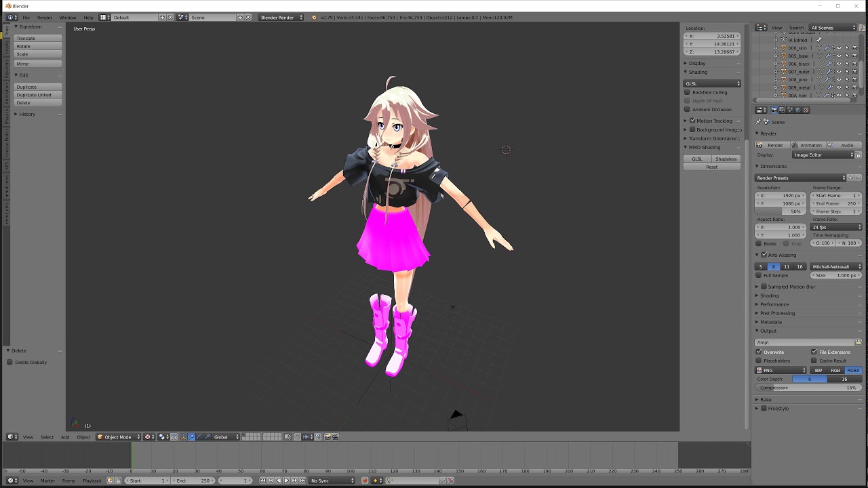Viewport: 868px width, 488px height.
Task: Click the record auto-keyframe button
Action: pyautogui.click(x=365, y=481)
